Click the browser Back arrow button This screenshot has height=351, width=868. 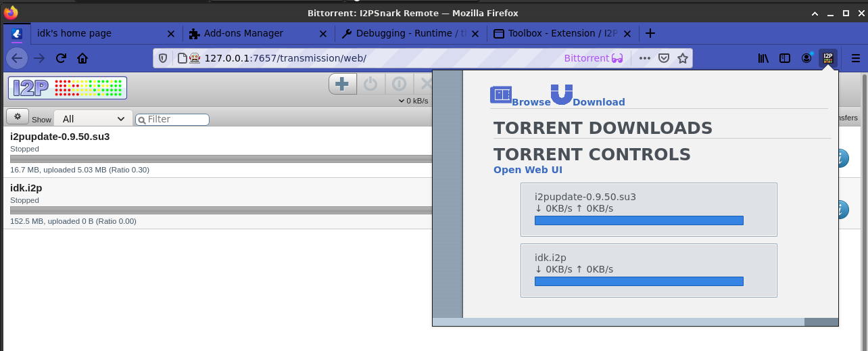pyautogui.click(x=17, y=58)
